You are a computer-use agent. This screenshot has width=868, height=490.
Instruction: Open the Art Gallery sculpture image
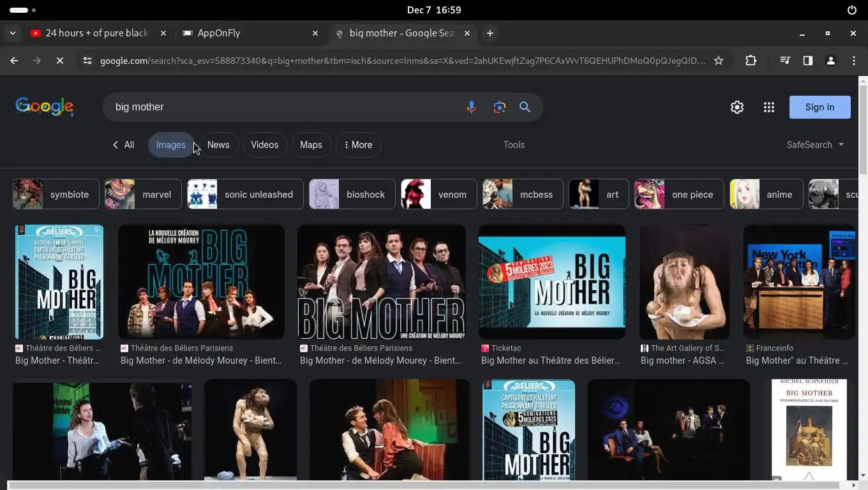[684, 281]
